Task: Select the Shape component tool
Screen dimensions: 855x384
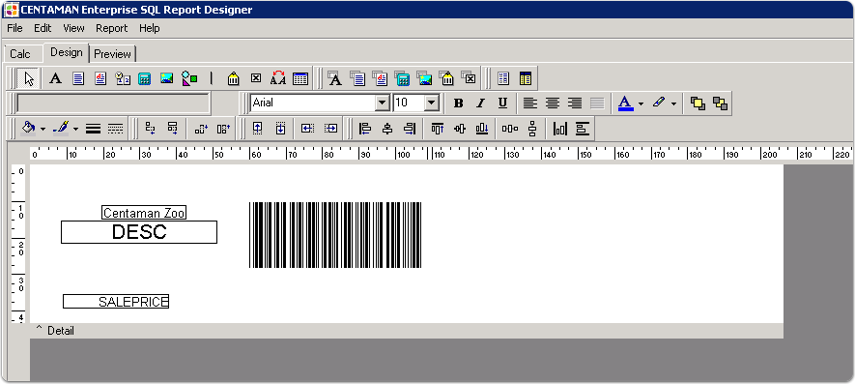Action: click(x=190, y=79)
